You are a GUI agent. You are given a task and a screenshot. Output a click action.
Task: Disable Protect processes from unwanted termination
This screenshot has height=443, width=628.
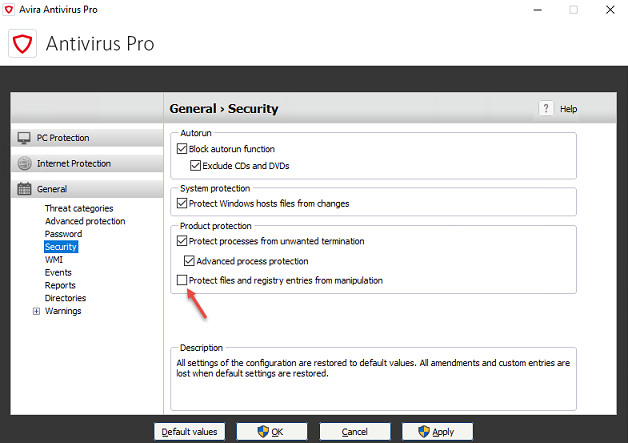coord(182,241)
